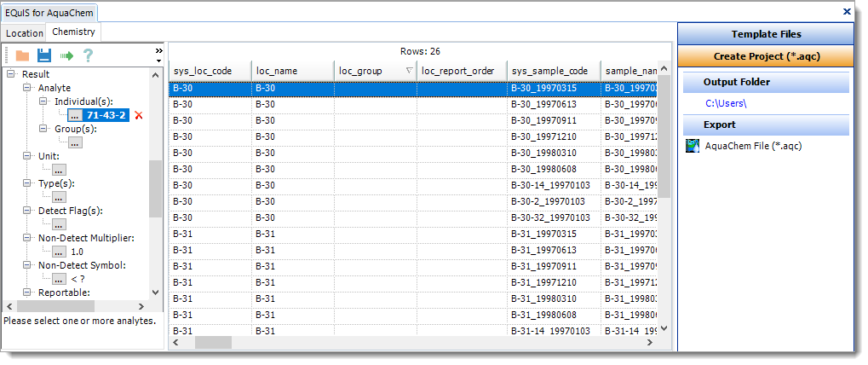The image size is (868, 365).
Task: Click data grid horizontal scrollbar left arrow
Action: click(176, 343)
